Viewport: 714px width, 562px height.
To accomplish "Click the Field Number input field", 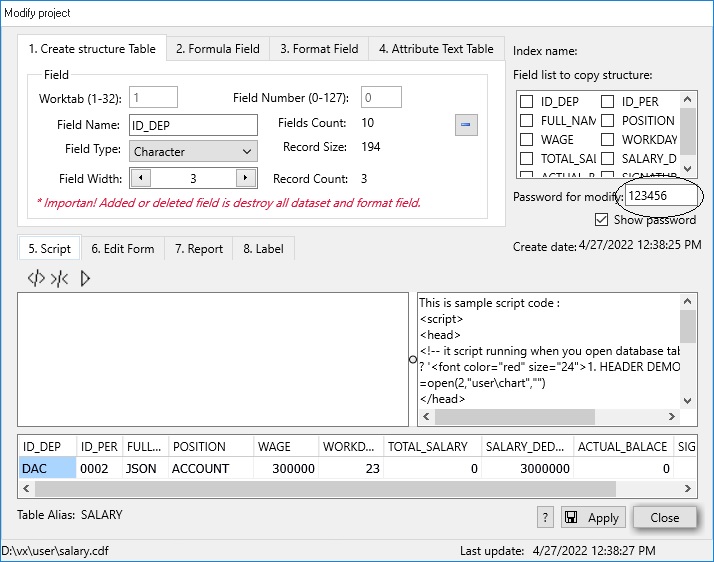I will (x=381, y=97).
